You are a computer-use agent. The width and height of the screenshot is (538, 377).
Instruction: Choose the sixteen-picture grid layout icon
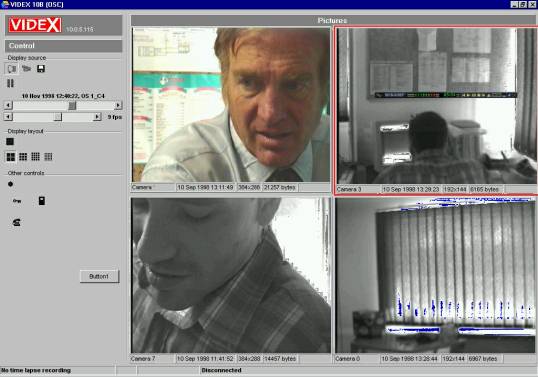tap(35, 157)
